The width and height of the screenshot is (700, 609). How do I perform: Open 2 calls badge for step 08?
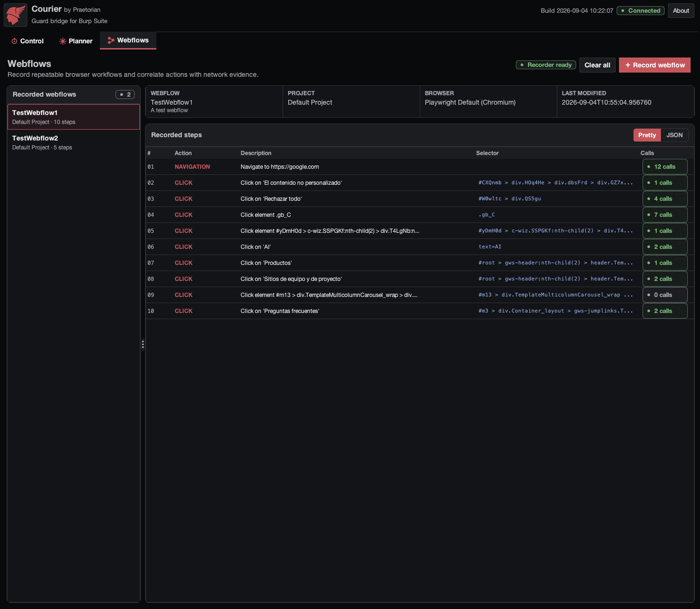[665, 279]
